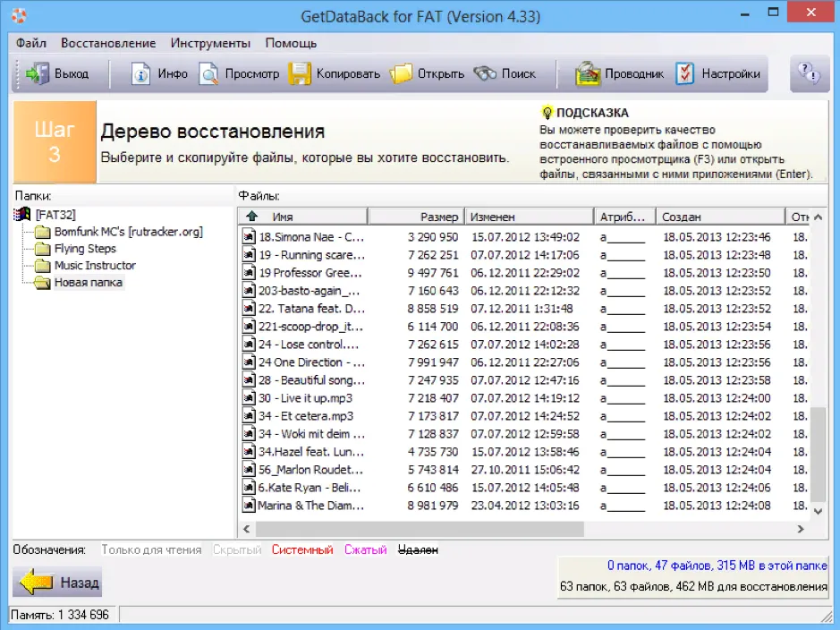Image resolution: width=840 pixels, height=630 pixels.
Task: Select file Marina & The Diam
Action: click(310, 506)
